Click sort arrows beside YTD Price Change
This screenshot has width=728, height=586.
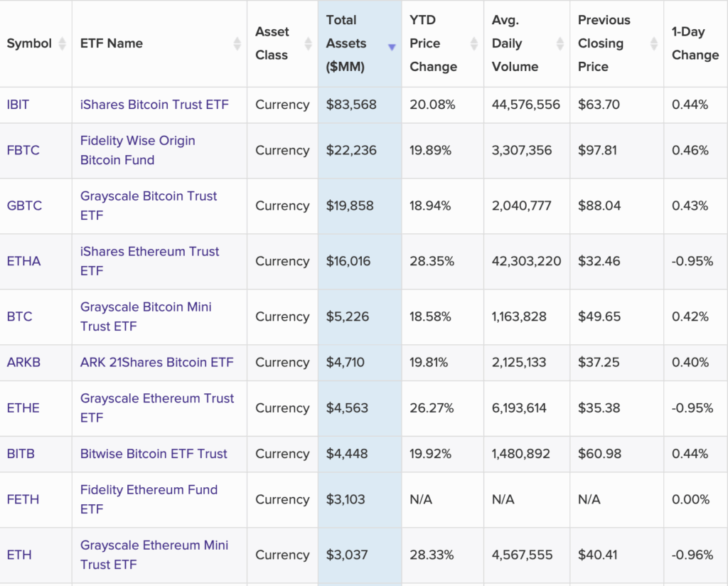pos(473,44)
